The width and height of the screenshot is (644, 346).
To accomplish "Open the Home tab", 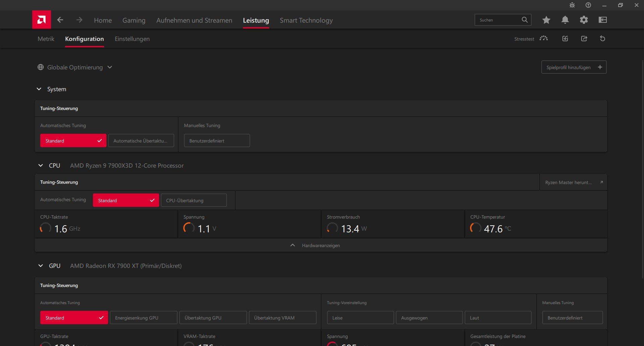I will coord(103,20).
